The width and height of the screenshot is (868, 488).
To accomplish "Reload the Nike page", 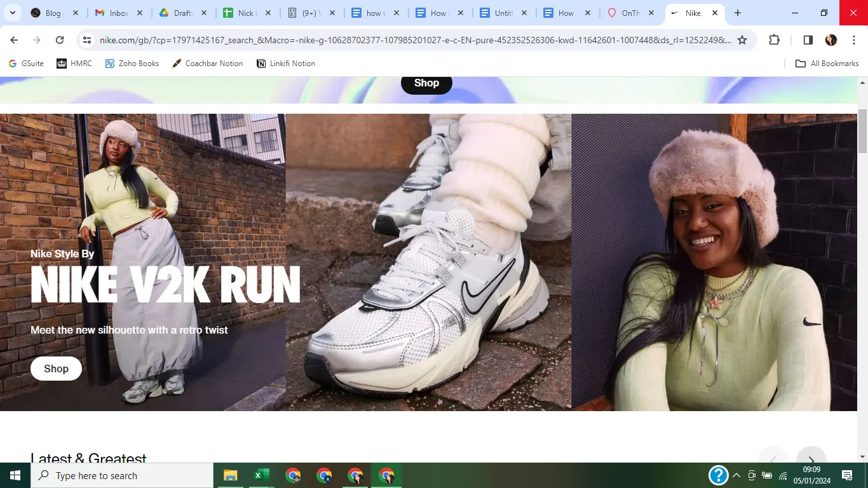I will coord(60,40).
